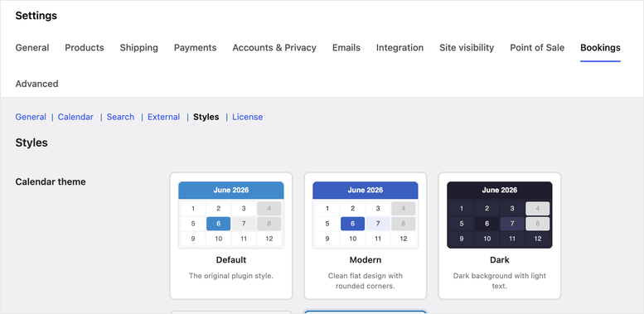Viewport: 644px width, 314px height.
Task: Click the Dark theme name label
Action: click(x=500, y=260)
